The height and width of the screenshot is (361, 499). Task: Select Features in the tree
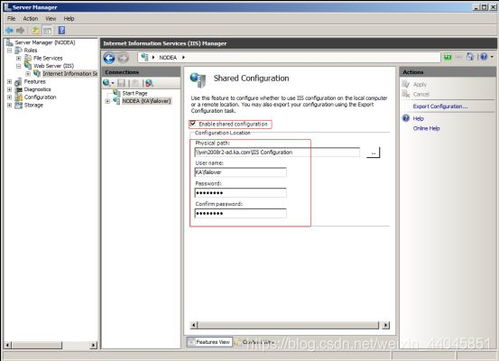click(35, 82)
